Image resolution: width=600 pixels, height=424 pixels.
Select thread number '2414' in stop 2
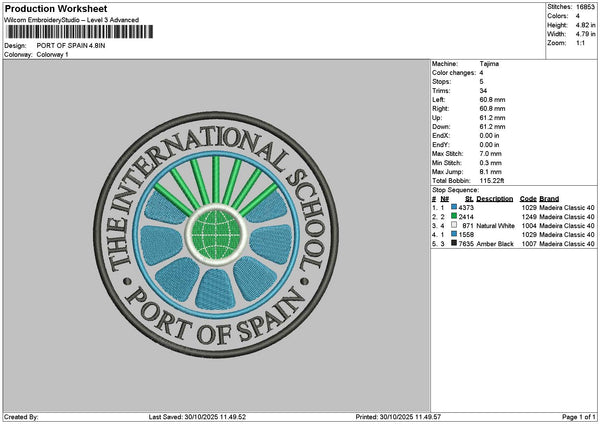(x=466, y=217)
